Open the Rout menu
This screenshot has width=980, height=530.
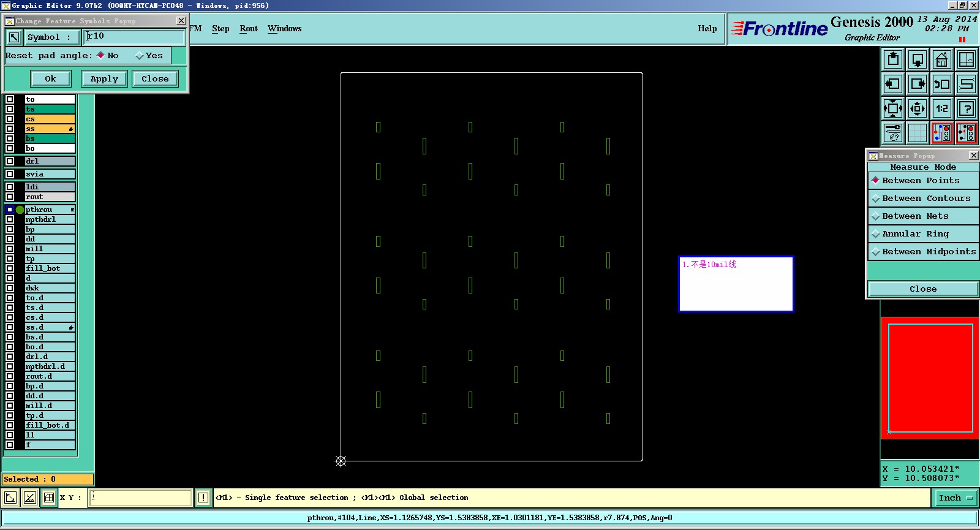coord(249,29)
